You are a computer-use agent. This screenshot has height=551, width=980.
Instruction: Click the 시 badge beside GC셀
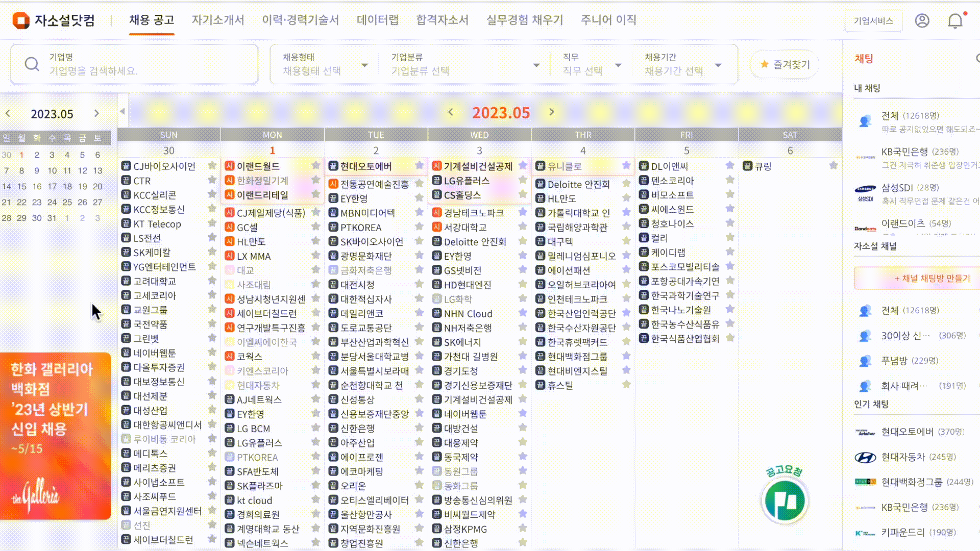pos(230,227)
